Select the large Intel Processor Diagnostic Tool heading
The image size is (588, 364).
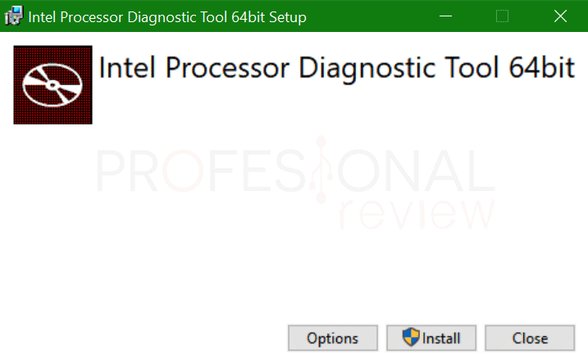(x=336, y=69)
